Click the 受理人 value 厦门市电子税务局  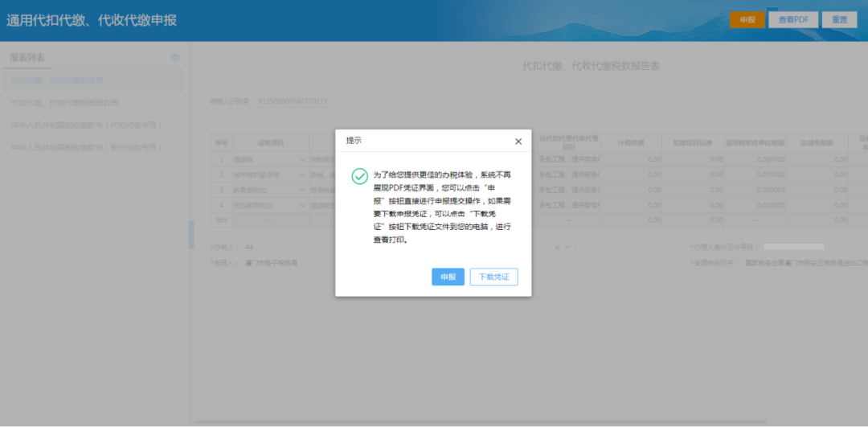(x=272, y=263)
